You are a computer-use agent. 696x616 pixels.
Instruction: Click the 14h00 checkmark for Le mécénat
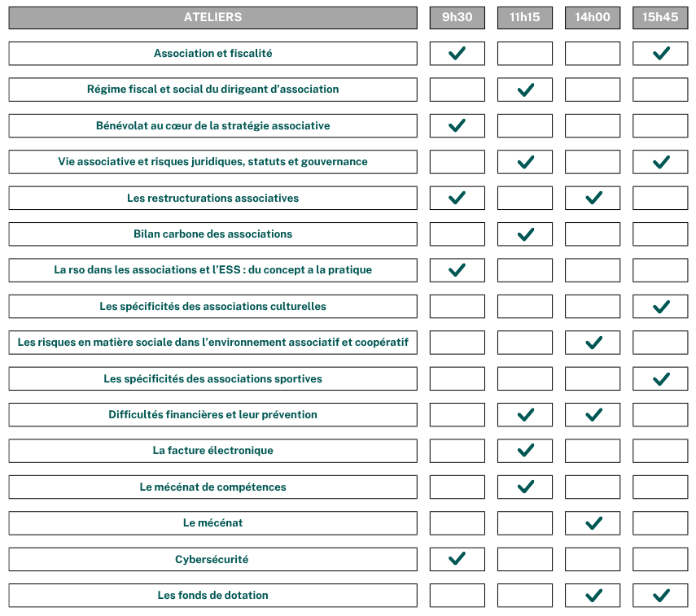point(593,523)
